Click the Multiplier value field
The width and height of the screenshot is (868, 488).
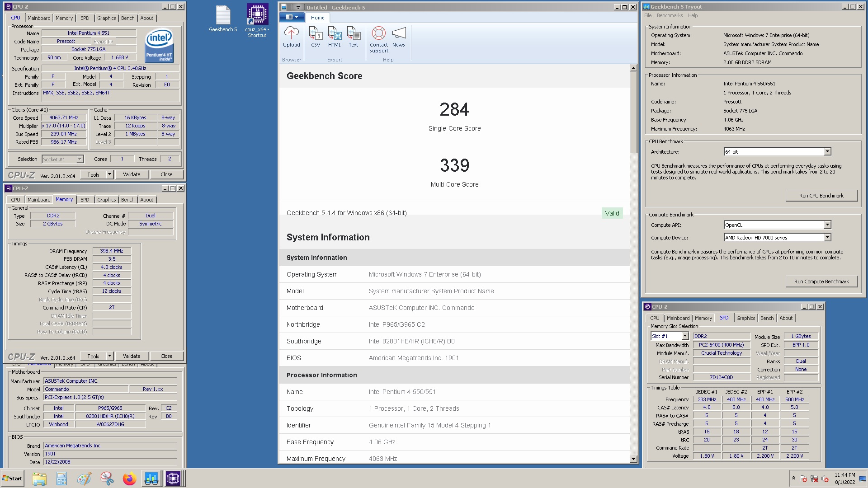pyautogui.click(x=64, y=126)
